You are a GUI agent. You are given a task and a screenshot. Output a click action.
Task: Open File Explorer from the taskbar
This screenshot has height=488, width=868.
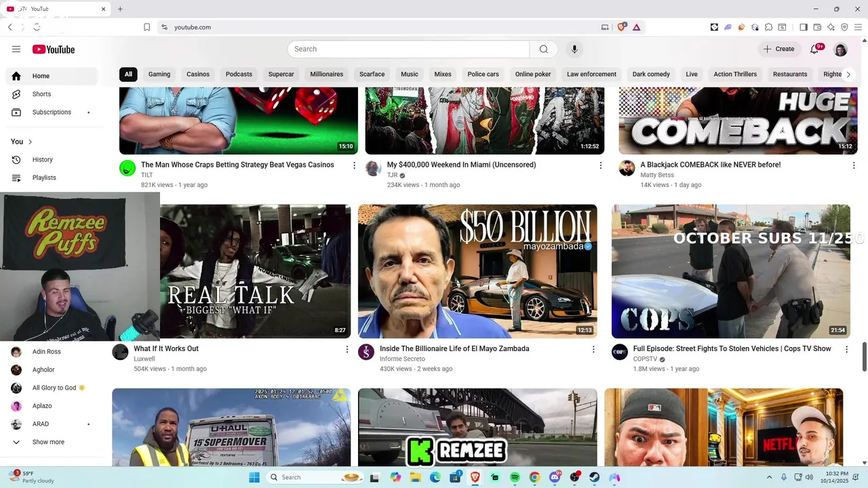pos(415,477)
